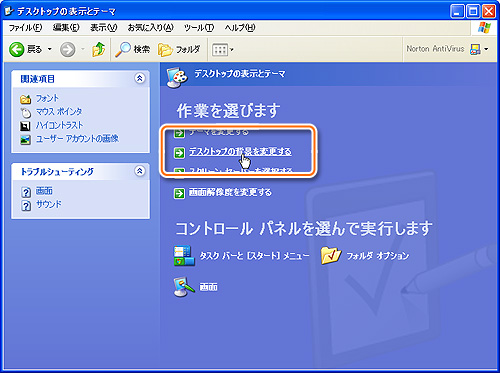The width and height of the screenshot is (500, 373).
Task: Open Norton AntiVirus dropdown arrow
Action: pyautogui.click(x=486, y=49)
